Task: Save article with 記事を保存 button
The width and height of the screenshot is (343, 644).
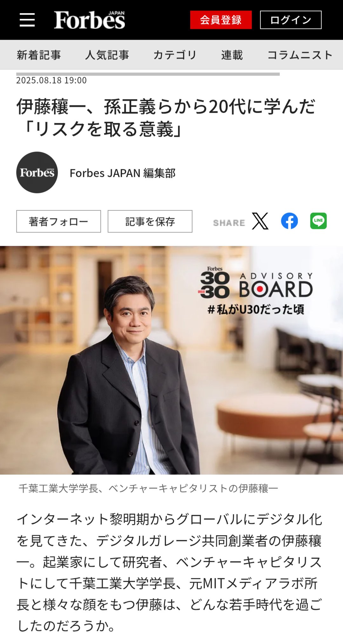Action: point(150,221)
